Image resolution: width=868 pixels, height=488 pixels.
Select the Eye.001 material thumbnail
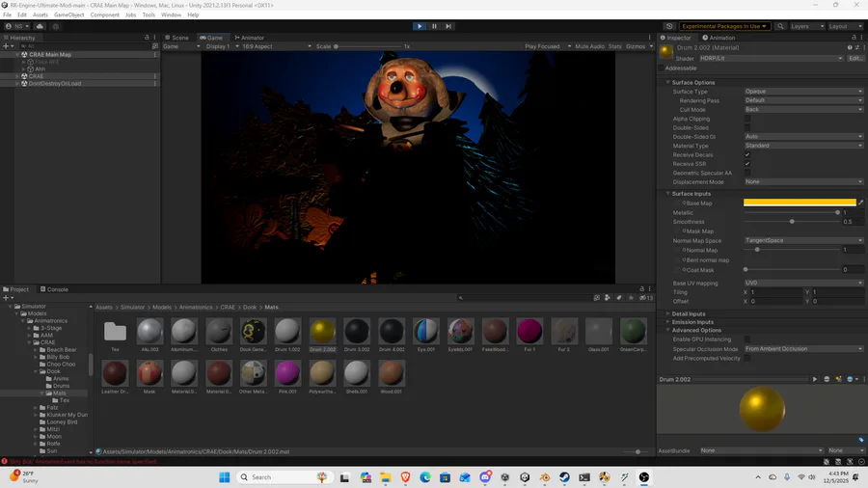(x=425, y=335)
